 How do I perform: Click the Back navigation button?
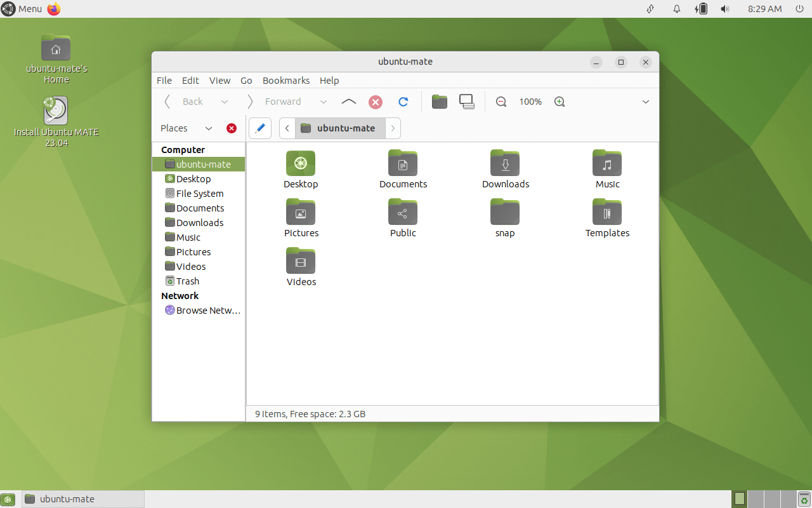click(185, 102)
